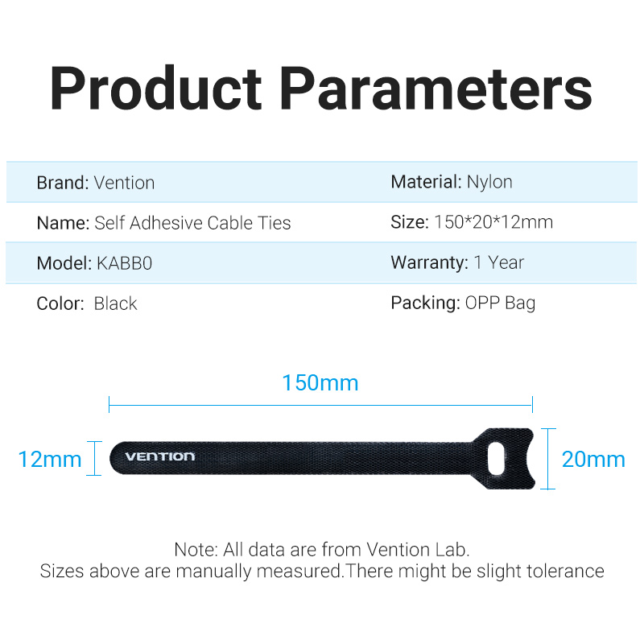Click the Model KABB0 entry
Viewport: 644px width, 644px height.
click(94, 263)
